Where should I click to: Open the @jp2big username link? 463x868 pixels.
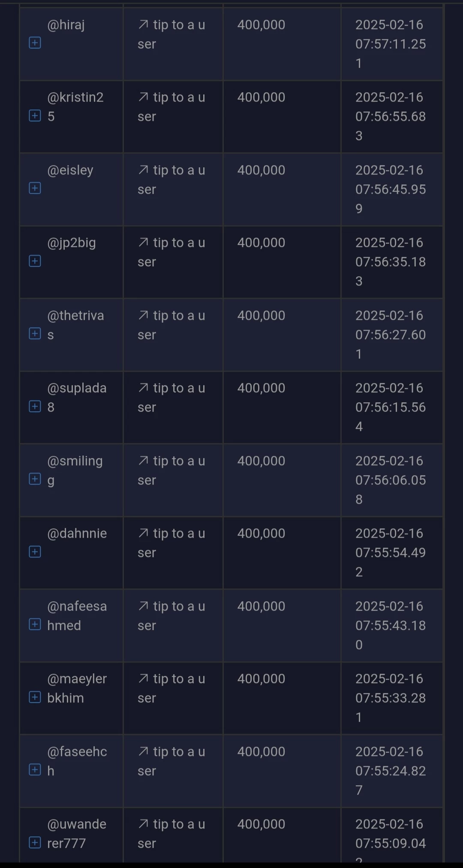tap(72, 243)
